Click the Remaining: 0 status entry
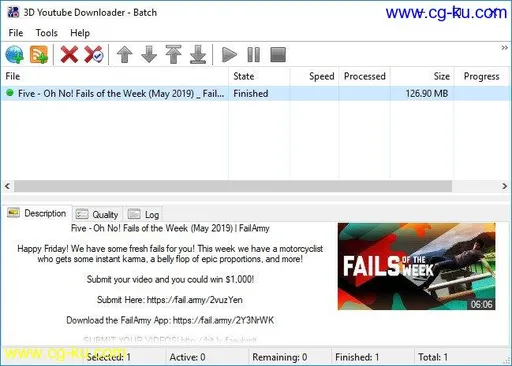The image size is (512, 366). tap(280, 357)
